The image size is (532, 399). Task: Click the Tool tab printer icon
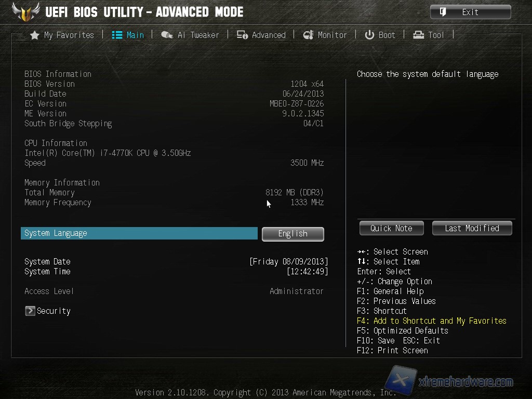[x=418, y=35]
